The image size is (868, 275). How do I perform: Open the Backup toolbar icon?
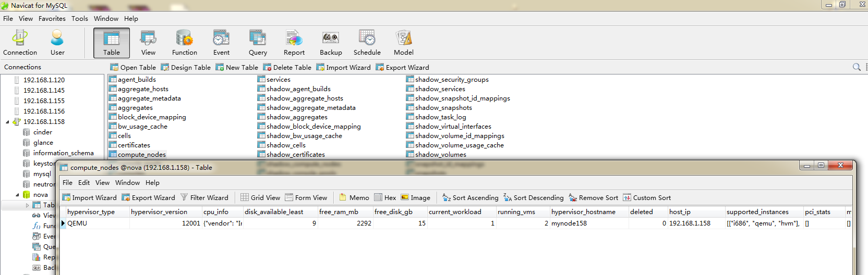tap(331, 43)
